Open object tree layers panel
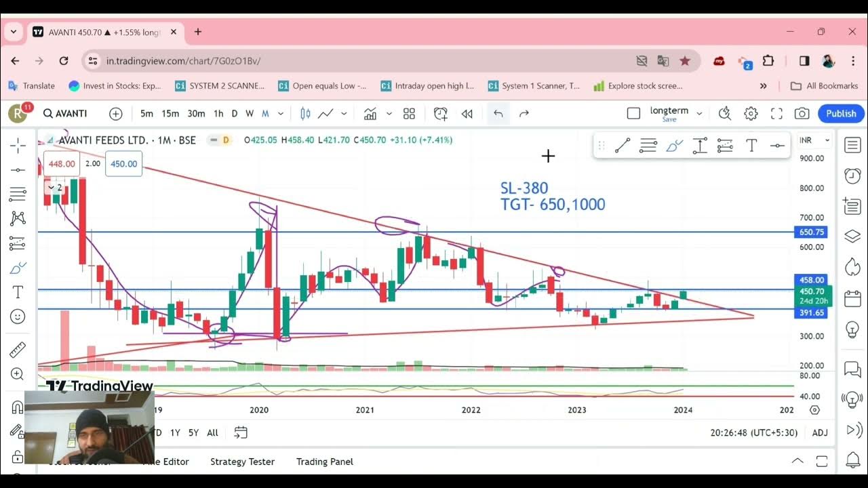868x488 pixels. (852, 236)
